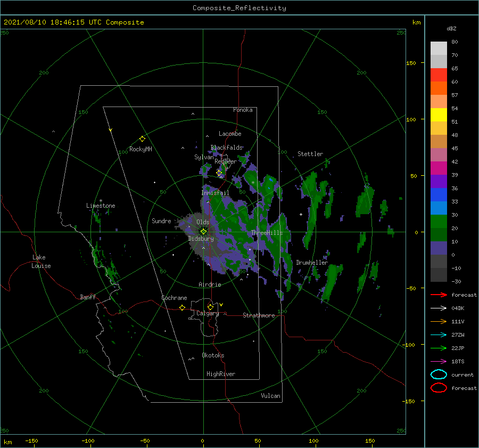This screenshot has width=479, height=448.
Task: Click the Limestone label on the map
Action: 101,206
